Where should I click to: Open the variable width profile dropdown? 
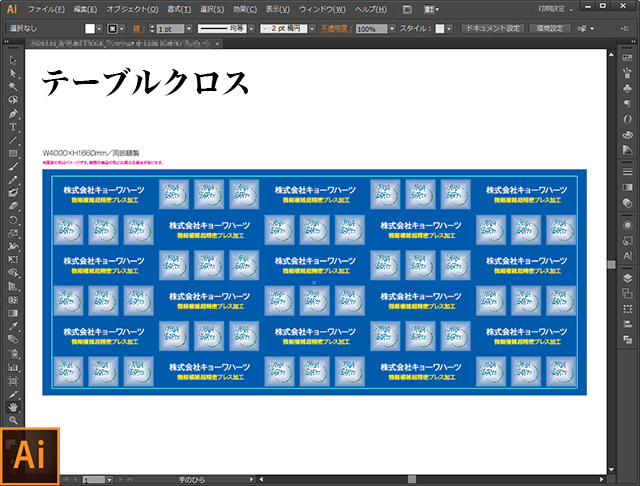(x=251, y=29)
